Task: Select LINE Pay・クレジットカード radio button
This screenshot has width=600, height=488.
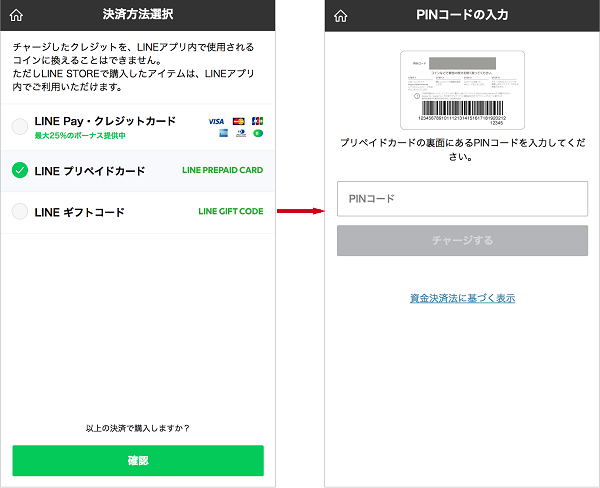Action: [20, 126]
